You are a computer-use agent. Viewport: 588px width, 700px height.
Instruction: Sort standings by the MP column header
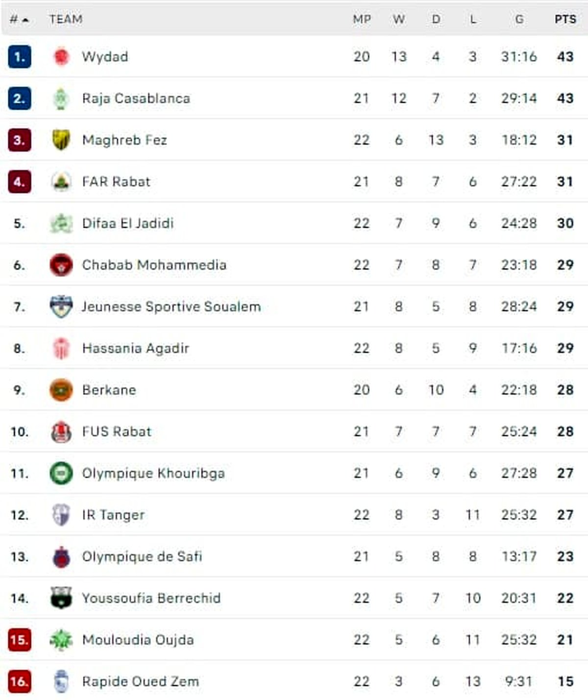(362, 20)
